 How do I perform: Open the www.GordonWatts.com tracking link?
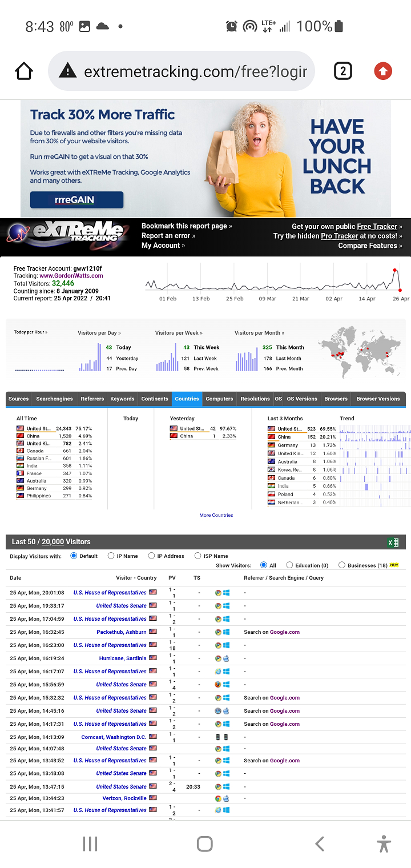click(71, 276)
